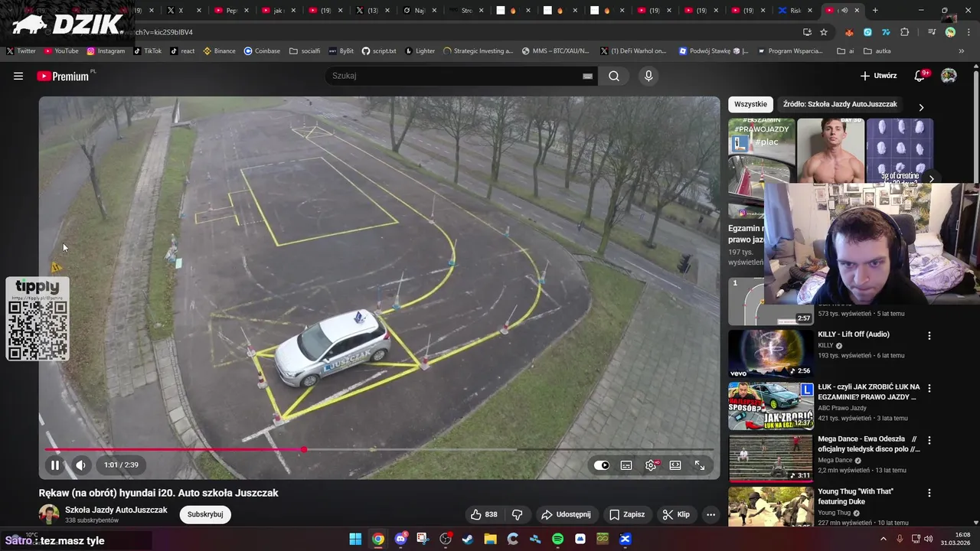Viewport: 980px width, 551px height.
Task: Open KILLY - Lift Off (Audio) video
Action: click(853, 334)
